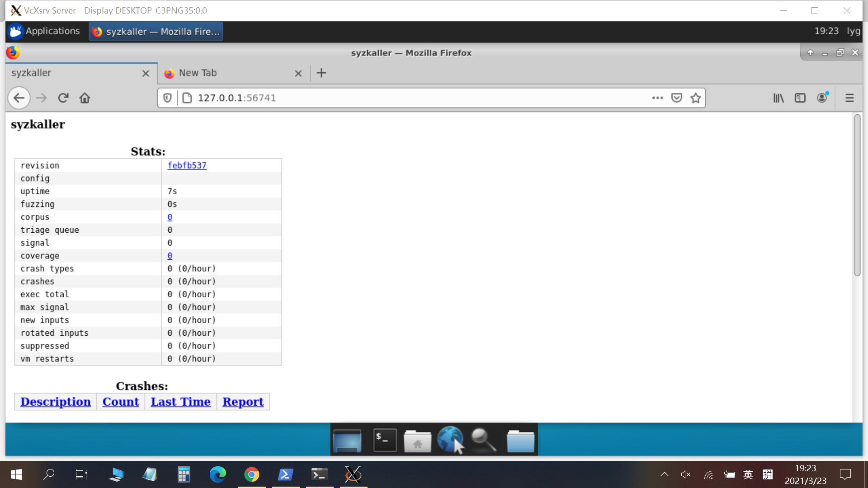Launch PowerShell from the Windows taskbar
Image resolution: width=868 pixels, height=488 pixels.
coord(285,474)
